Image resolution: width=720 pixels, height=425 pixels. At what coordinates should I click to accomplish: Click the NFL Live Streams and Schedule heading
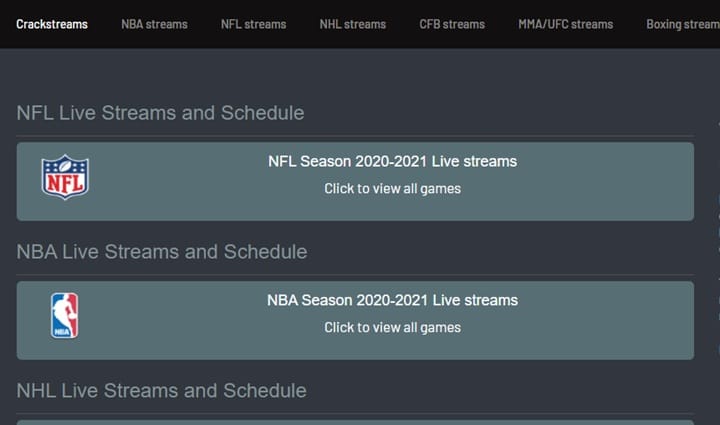160,113
